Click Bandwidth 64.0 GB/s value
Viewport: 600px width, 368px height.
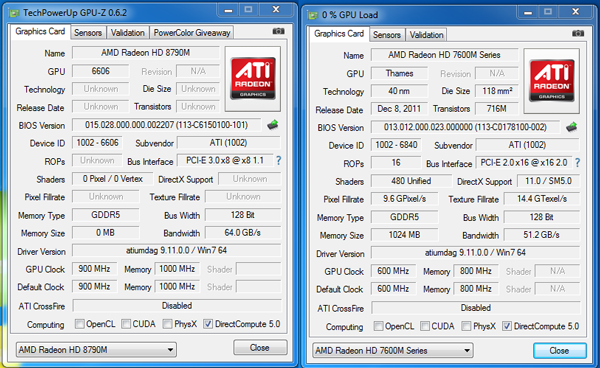243,233
